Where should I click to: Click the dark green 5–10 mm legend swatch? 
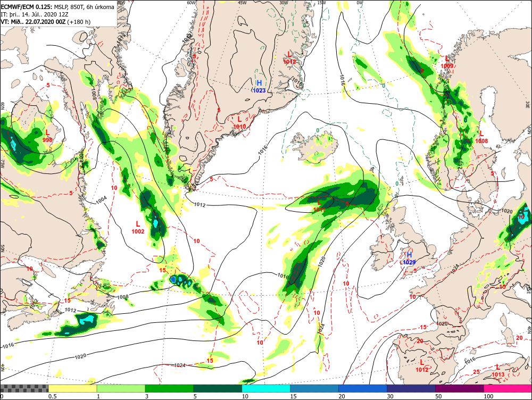pyautogui.click(x=218, y=388)
